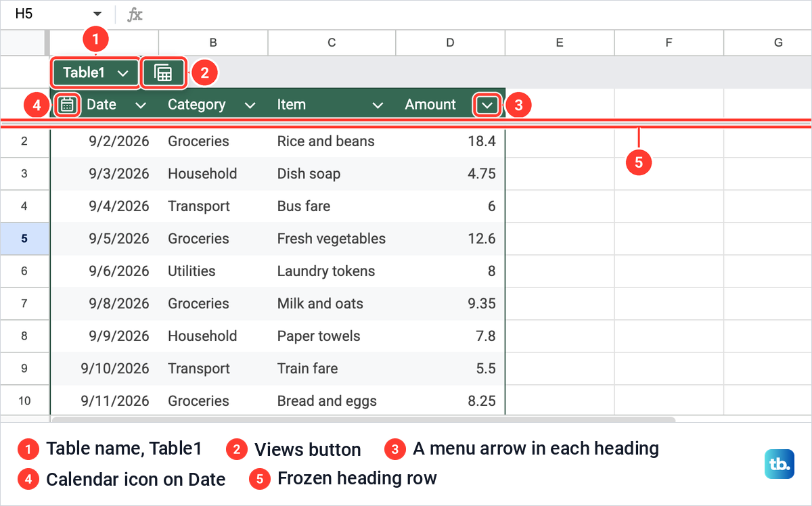Click the Date heading text
812x506 pixels.
pos(101,105)
